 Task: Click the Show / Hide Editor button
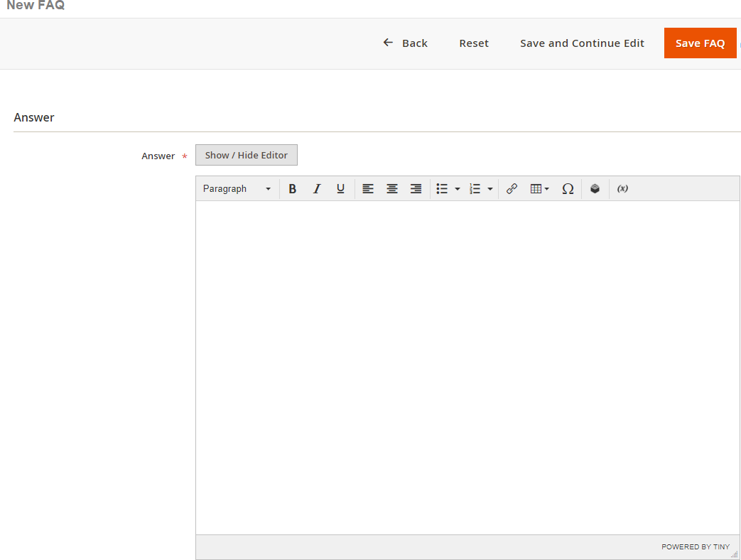click(x=247, y=155)
